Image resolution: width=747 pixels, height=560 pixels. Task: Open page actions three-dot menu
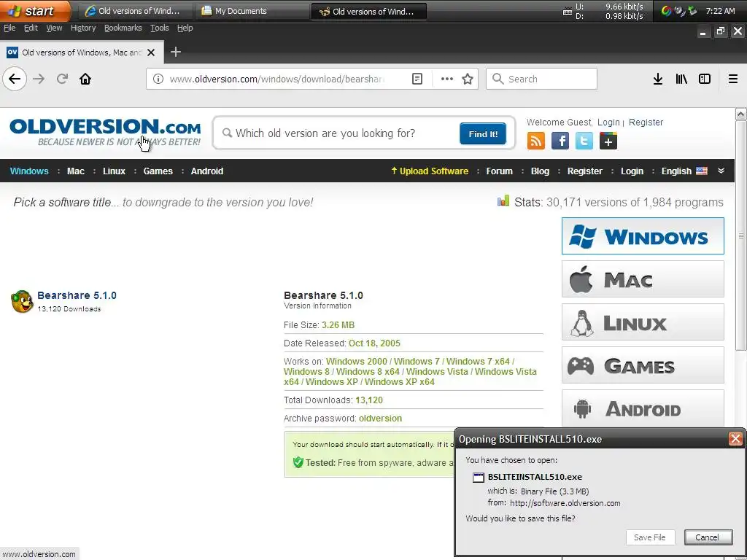[447, 79]
